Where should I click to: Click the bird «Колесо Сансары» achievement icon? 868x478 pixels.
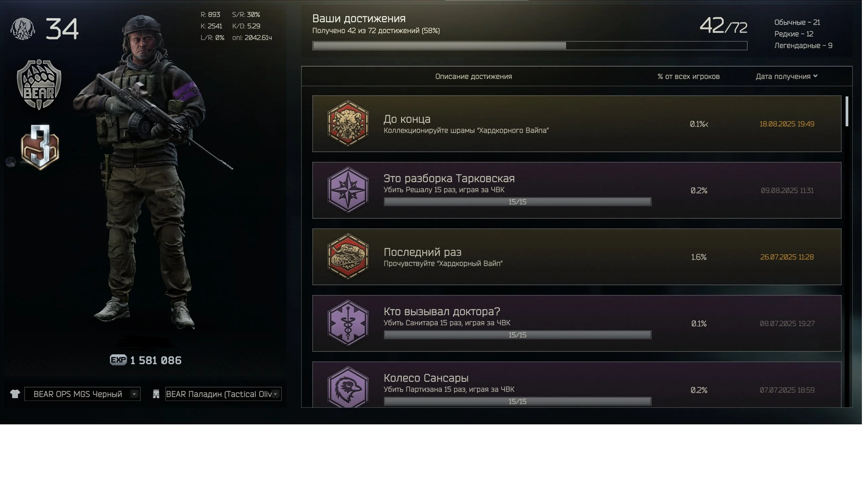pyautogui.click(x=348, y=387)
